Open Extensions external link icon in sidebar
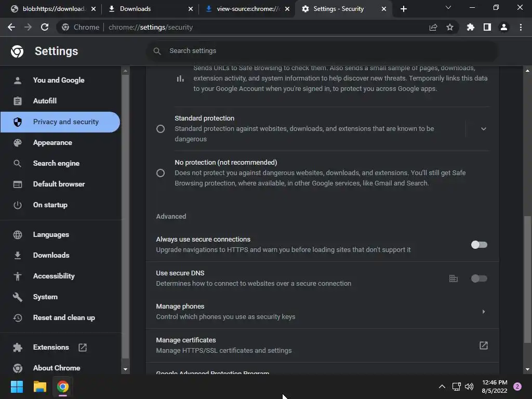Viewport: 532px width, 399px height. coord(83,348)
